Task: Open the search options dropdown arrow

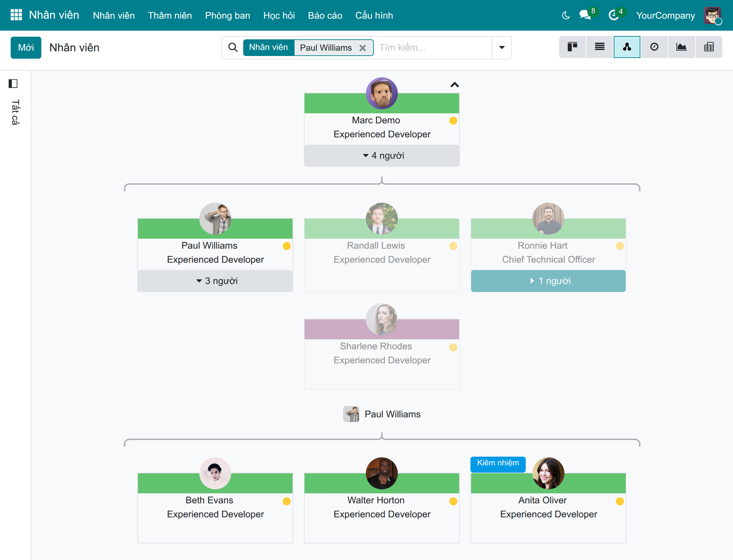Action: [x=502, y=48]
